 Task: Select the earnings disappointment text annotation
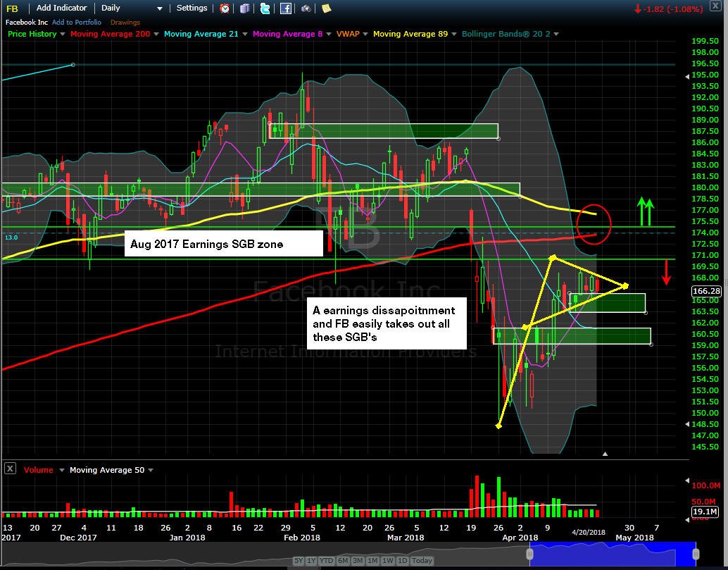(387, 323)
